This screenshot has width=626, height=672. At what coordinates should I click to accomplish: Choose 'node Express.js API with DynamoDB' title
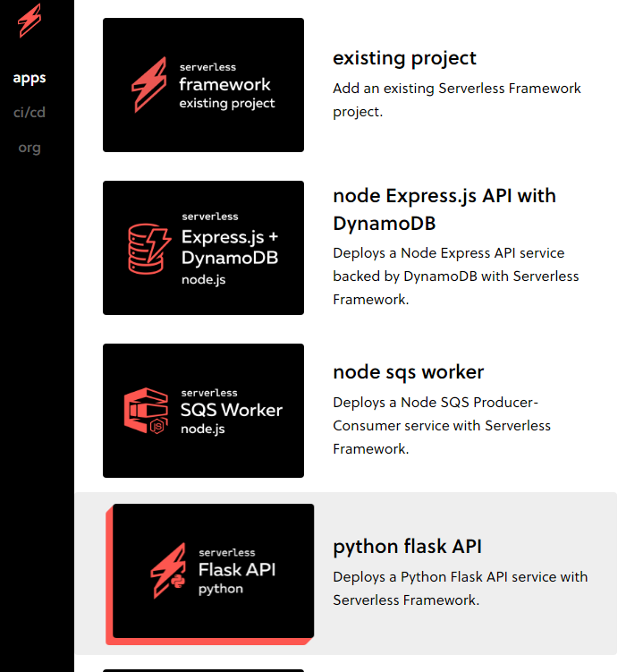coord(444,209)
